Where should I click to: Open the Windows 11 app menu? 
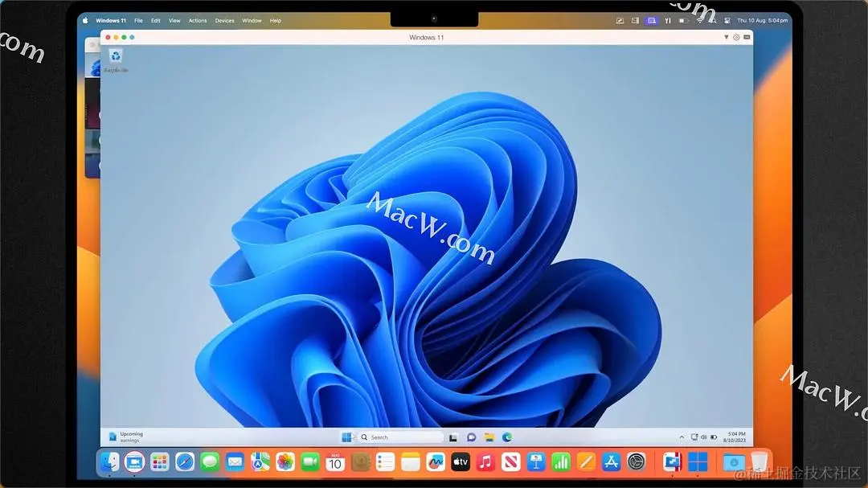(111, 20)
